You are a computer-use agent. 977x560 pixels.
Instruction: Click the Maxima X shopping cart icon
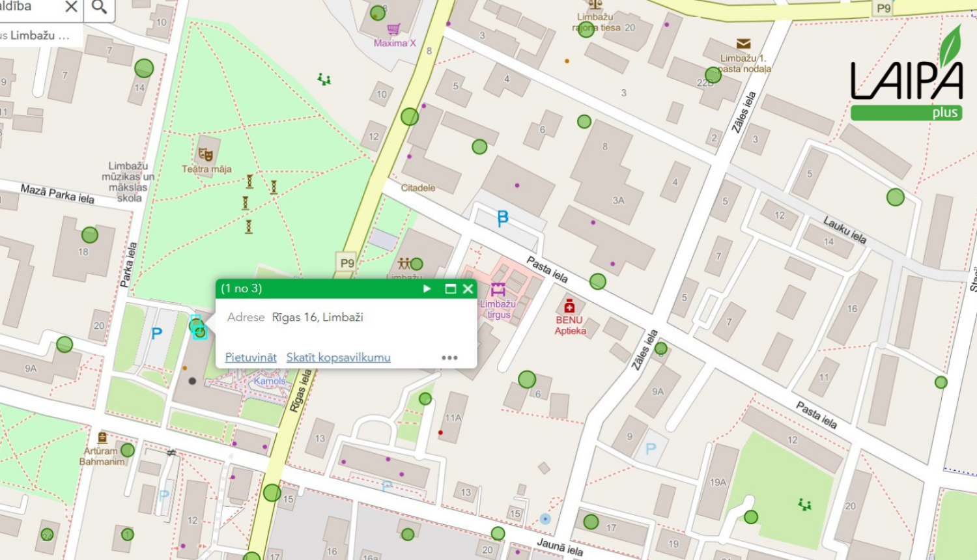coord(393,29)
